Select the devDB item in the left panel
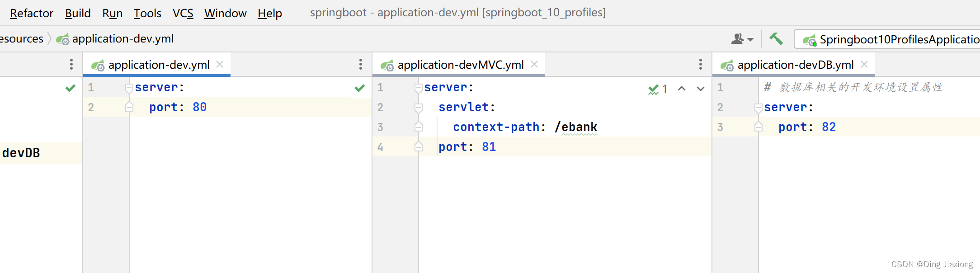Image resolution: width=980 pixels, height=273 pixels. click(x=21, y=153)
